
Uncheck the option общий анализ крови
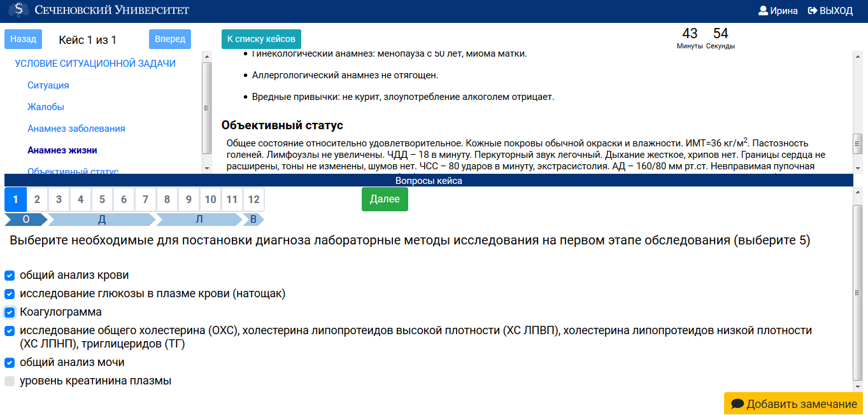point(10,276)
